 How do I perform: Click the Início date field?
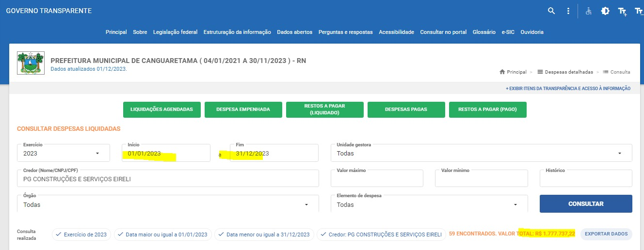(x=166, y=153)
